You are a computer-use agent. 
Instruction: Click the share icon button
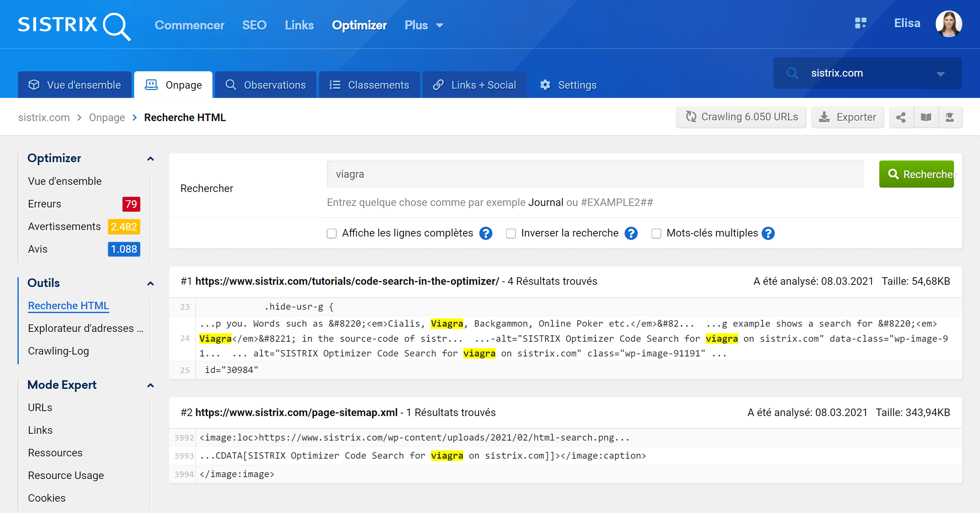[900, 117]
